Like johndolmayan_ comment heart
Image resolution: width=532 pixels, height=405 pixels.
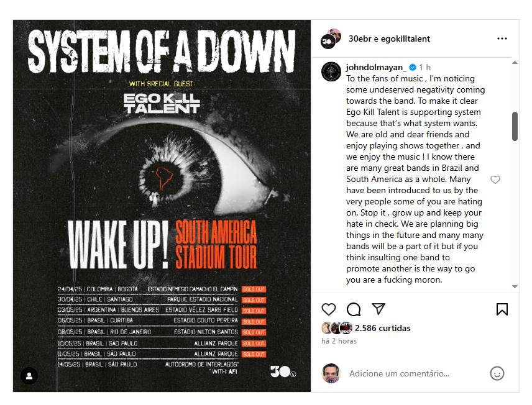click(495, 180)
